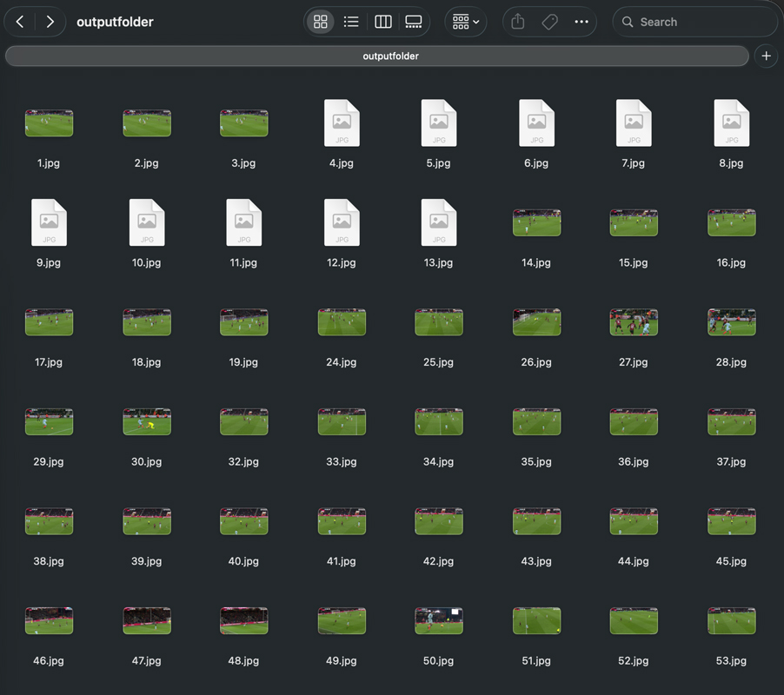This screenshot has height=695, width=784.
Task: Select the file named 46.jpg
Action: point(49,620)
